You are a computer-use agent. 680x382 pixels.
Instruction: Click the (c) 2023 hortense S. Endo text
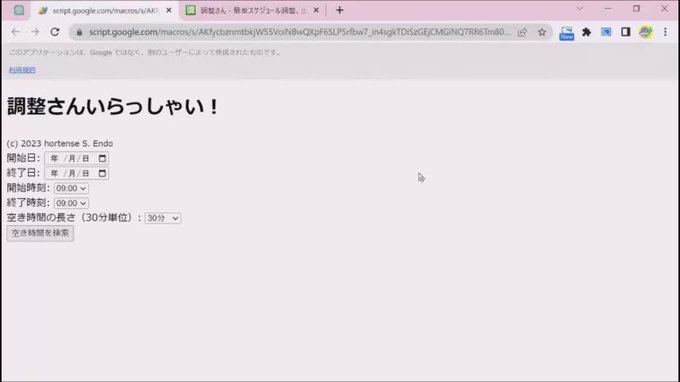point(60,144)
